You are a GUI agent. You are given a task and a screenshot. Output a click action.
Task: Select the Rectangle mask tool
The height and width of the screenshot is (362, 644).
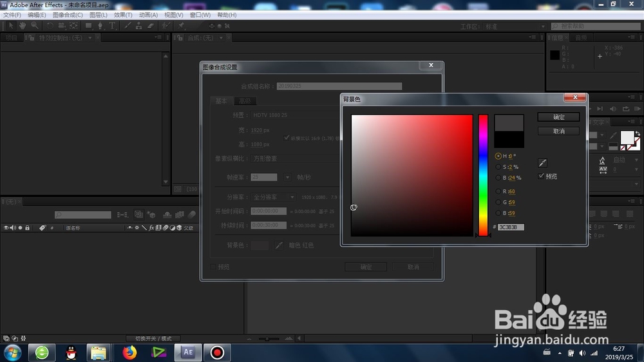pos(88,26)
